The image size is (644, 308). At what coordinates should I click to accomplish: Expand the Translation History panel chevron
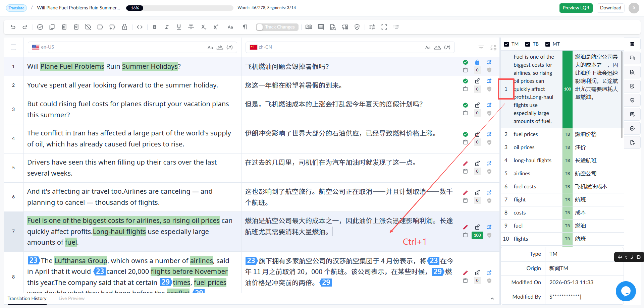[x=492, y=299]
